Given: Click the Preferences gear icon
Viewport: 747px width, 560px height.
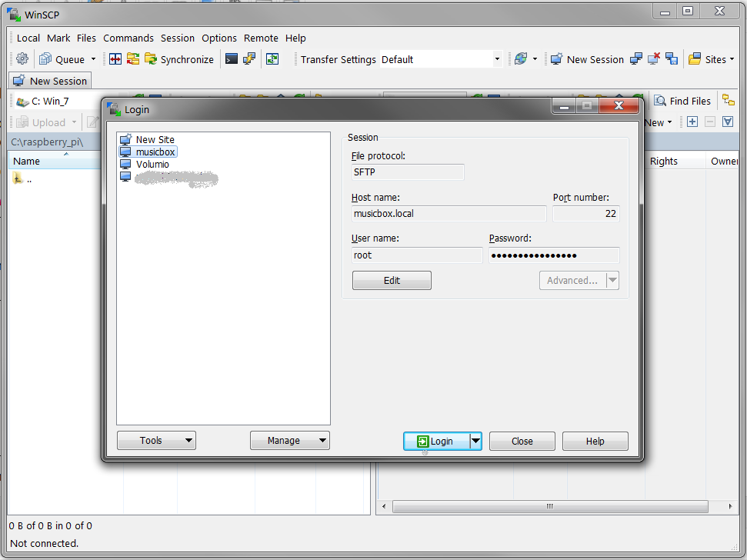Looking at the screenshot, I should click(x=22, y=59).
